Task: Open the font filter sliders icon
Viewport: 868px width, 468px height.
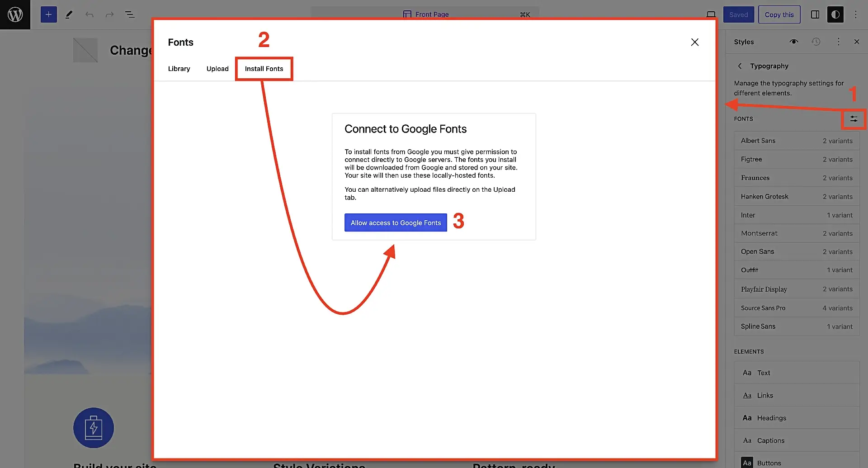Action: pyautogui.click(x=854, y=119)
